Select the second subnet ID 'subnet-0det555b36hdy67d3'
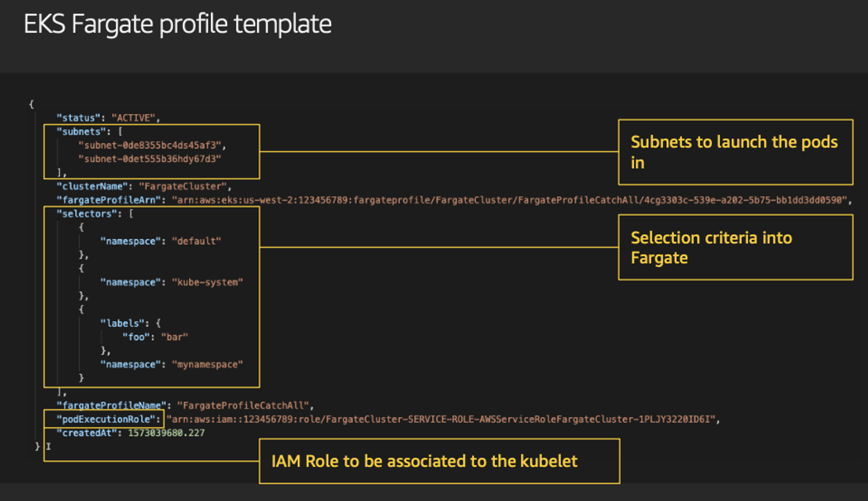Viewport: 868px width, 501px height. click(x=150, y=159)
